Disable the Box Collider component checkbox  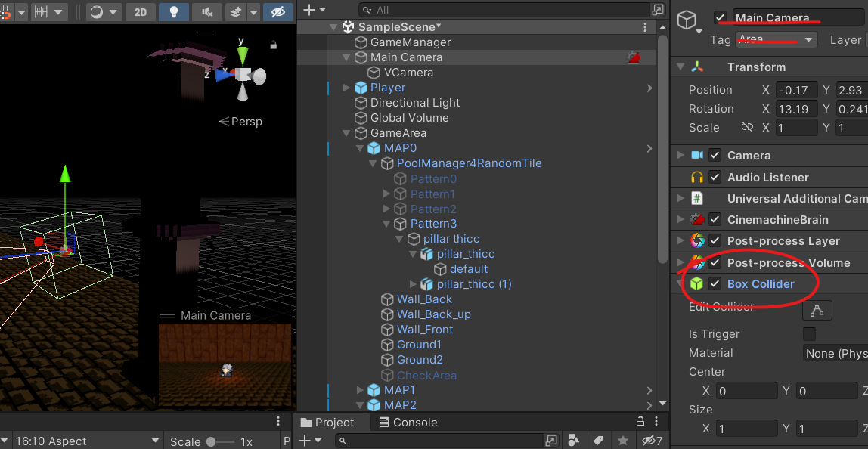click(715, 284)
